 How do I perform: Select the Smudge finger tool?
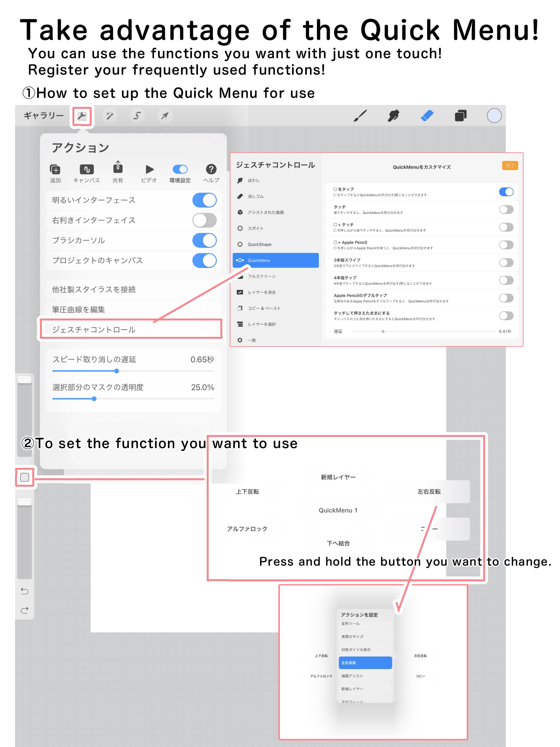pyautogui.click(x=393, y=116)
